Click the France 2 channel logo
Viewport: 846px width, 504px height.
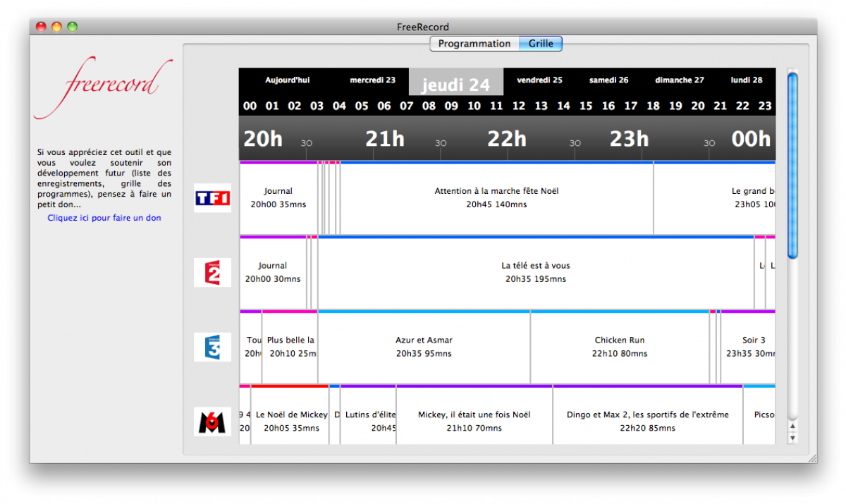(212, 273)
